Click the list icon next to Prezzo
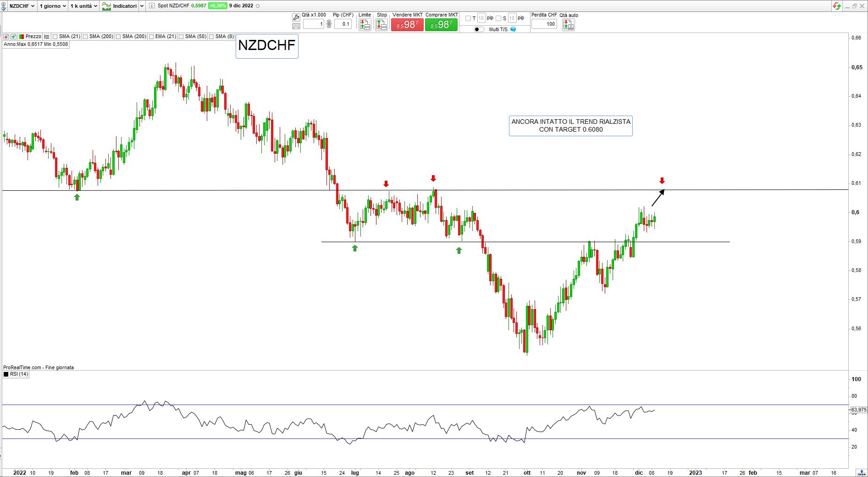 pos(47,37)
